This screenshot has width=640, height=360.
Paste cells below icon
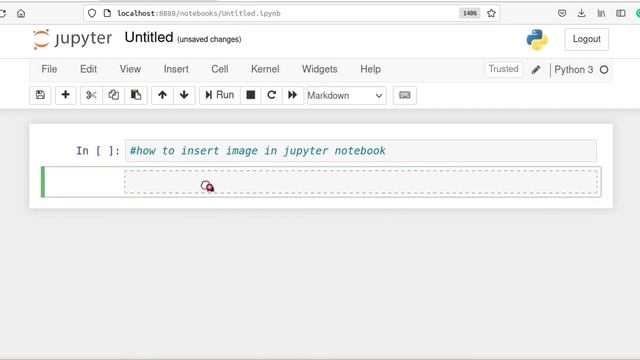pyautogui.click(x=136, y=95)
